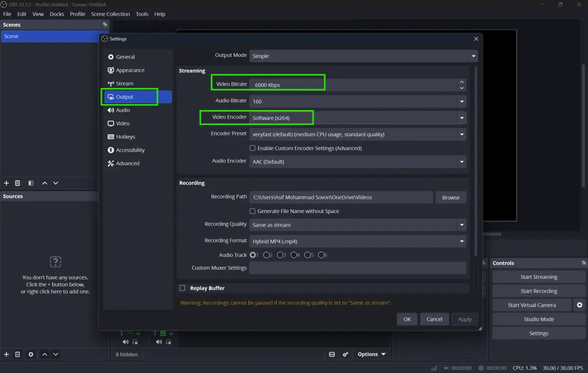Mute first audio mixer channel speaker icon
The image size is (588, 373).
point(125,342)
